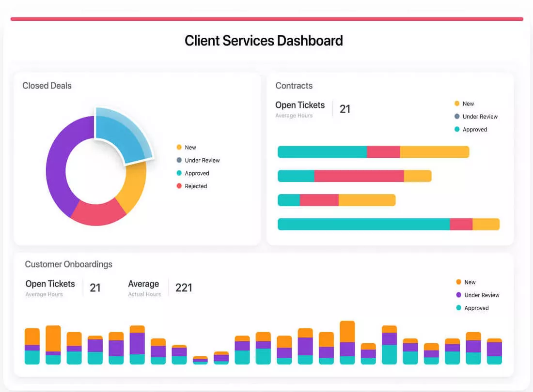The width and height of the screenshot is (533, 392).
Task: Select red segment of first Contracts bar
Action: (x=383, y=151)
